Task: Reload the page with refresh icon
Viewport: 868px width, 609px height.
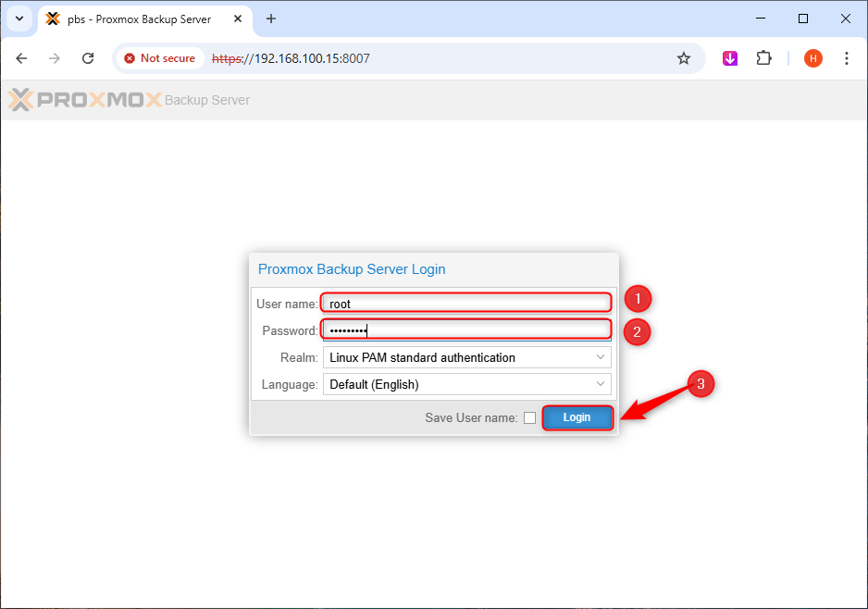Action: (88, 58)
